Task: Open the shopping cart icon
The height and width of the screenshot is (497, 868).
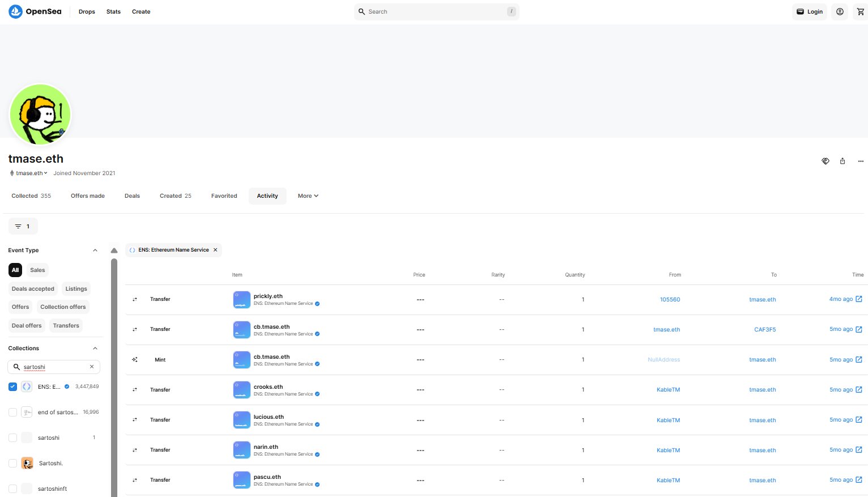Action: coord(860,11)
